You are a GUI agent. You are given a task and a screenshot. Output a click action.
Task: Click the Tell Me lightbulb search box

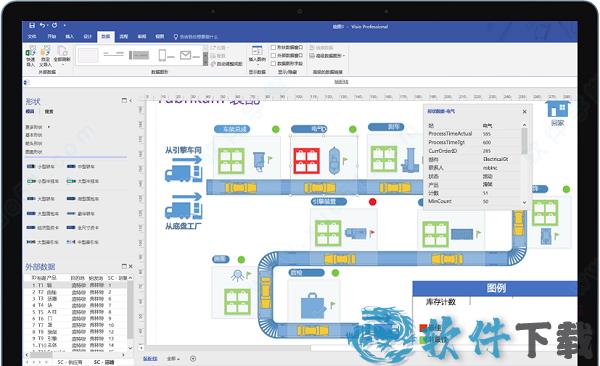point(196,37)
